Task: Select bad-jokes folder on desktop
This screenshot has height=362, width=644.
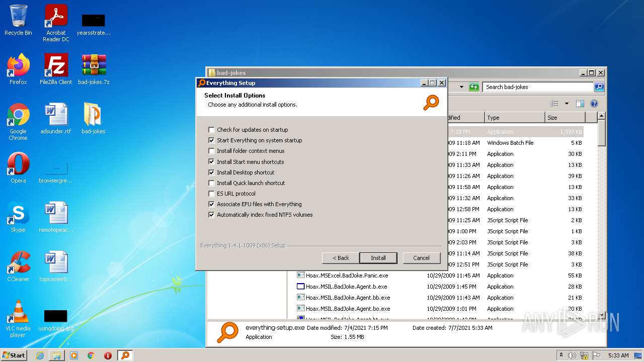Action: [x=94, y=119]
